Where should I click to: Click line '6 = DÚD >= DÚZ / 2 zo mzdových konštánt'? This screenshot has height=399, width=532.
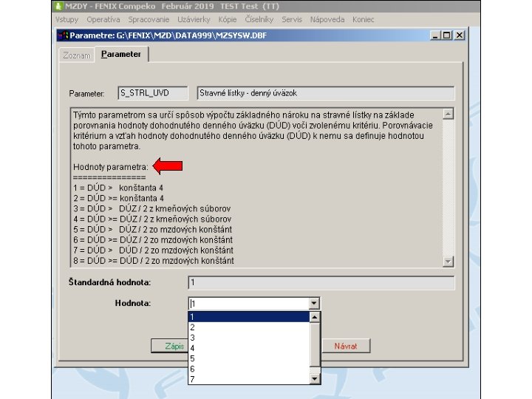153,240
